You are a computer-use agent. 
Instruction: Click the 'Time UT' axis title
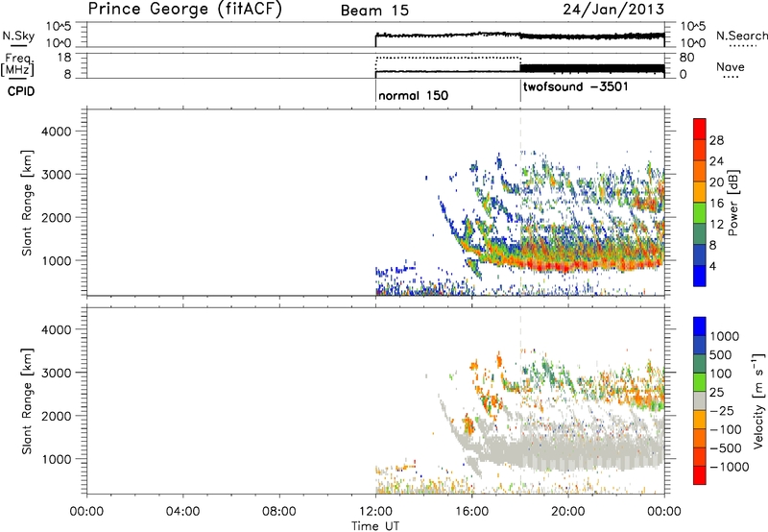[x=375, y=526]
